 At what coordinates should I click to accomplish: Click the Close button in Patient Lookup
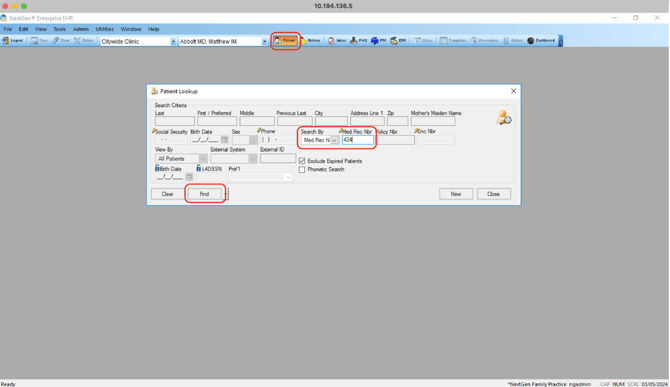(494, 194)
